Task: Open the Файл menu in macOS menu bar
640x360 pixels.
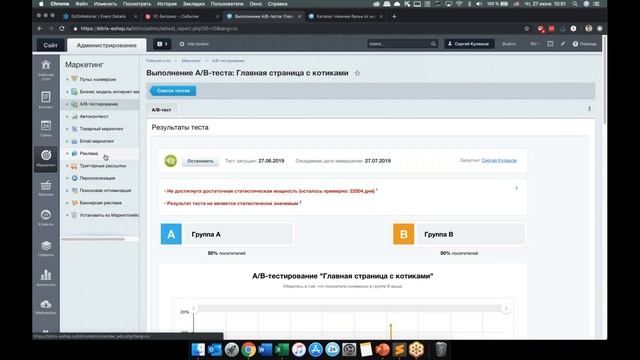Action: 82,4
